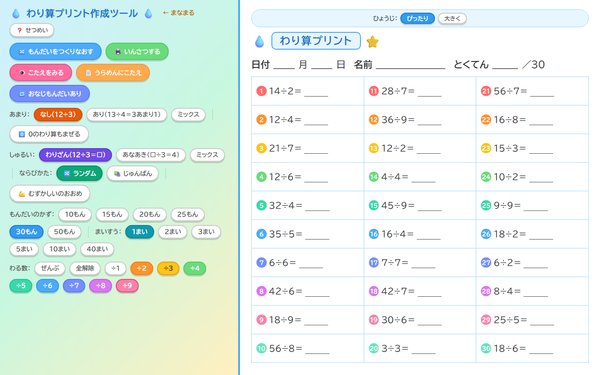Toggle おなじもんだいあり option
Viewport: 600px width, 375px height.
coord(50,94)
